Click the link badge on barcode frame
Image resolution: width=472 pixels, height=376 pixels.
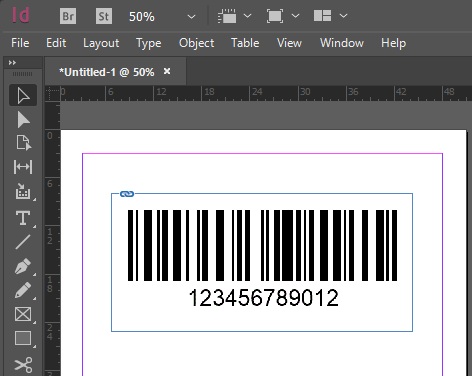(x=127, y=194)
